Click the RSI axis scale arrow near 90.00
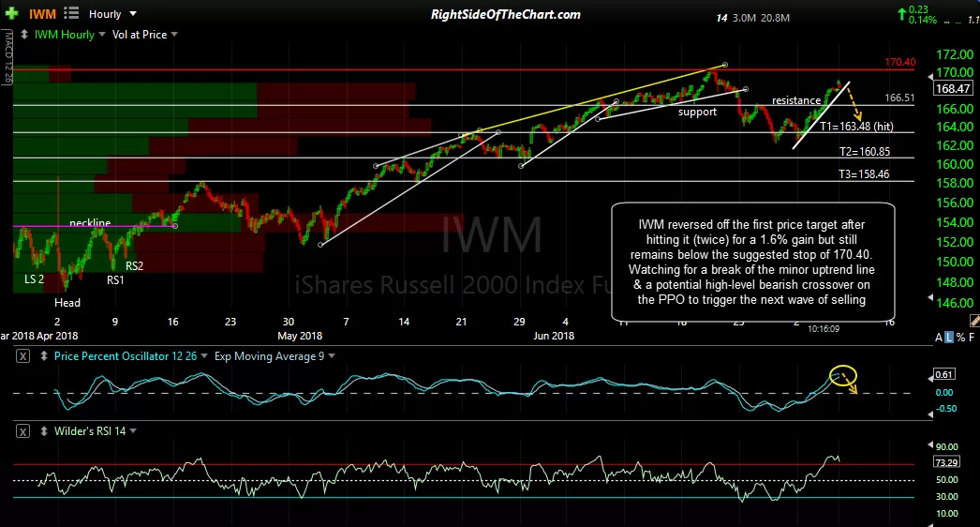 (929, 445)
